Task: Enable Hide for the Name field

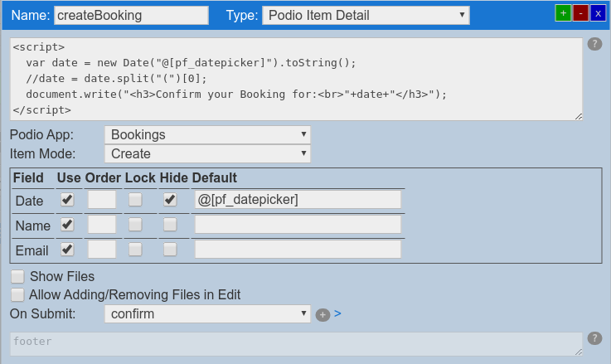Action: click(170, 225)
